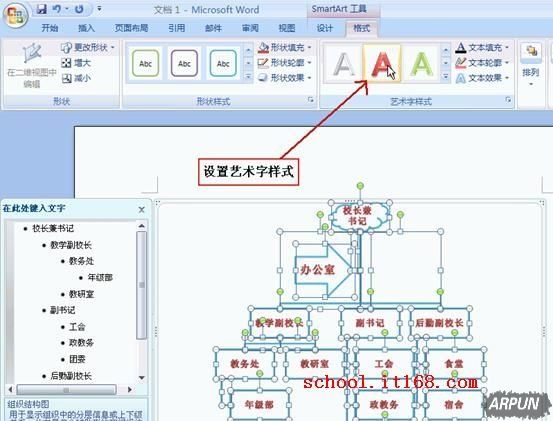Screen dimensions: 553x421
Task: Open the 插入 ribbon tab
Action: point(86,28)
